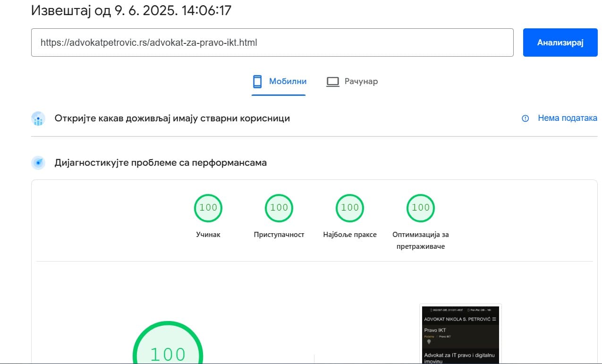602x364 pixels.
Task: Click the hamburger menu in the page preview
Action: 494,319
